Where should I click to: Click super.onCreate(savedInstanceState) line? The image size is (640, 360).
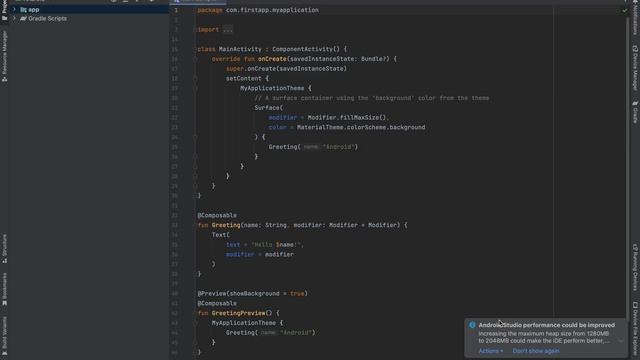(x=286, y=69)
